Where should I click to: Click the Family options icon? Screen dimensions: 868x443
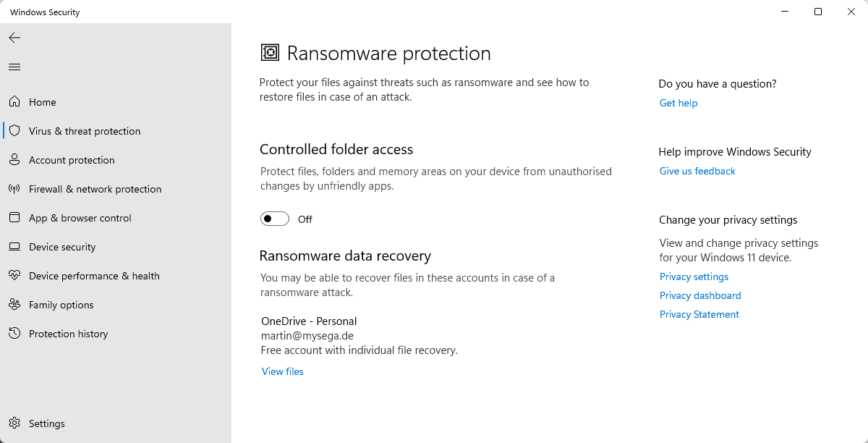(x=14, y=305)
